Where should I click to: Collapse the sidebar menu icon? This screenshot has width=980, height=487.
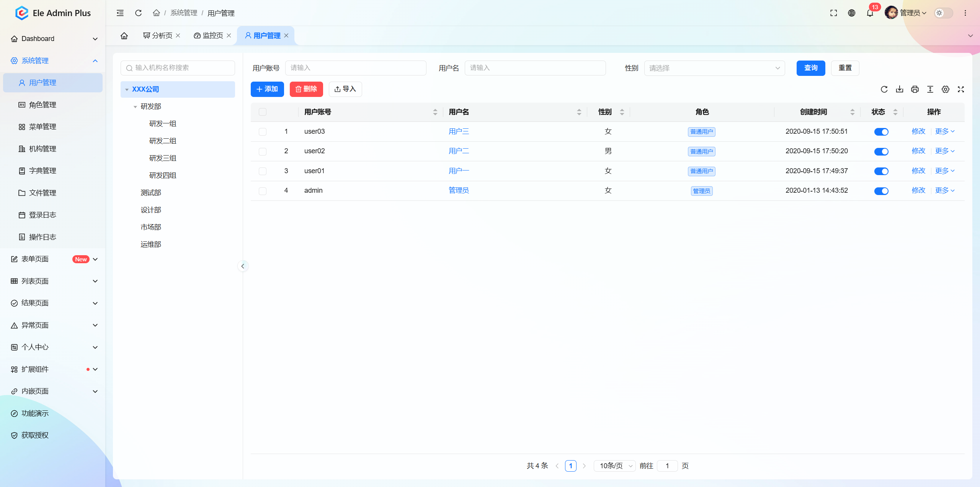click(120, 13)
